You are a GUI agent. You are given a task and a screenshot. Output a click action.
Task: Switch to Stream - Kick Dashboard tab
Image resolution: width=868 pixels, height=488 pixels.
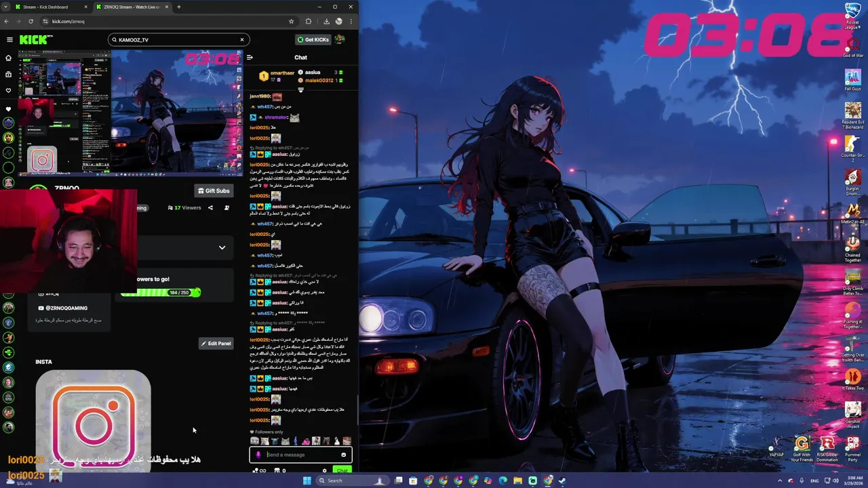51,7
